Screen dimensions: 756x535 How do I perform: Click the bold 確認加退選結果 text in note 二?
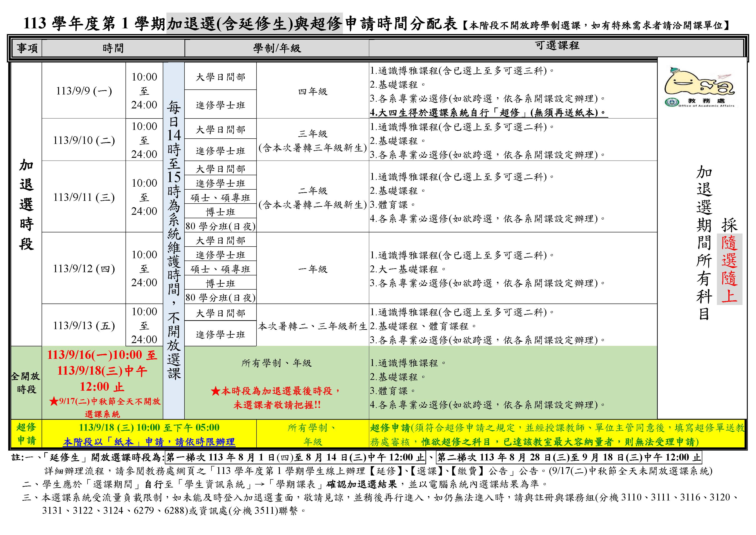point(361,484)
